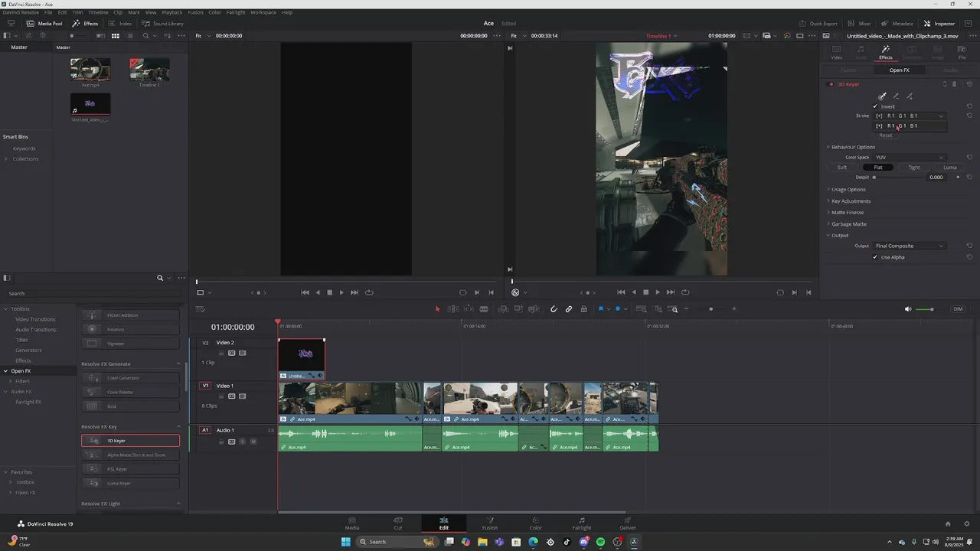Screen dimensions: 980x551
Task: Add a blue flag to the clip
Action: [x=601, y=309]
